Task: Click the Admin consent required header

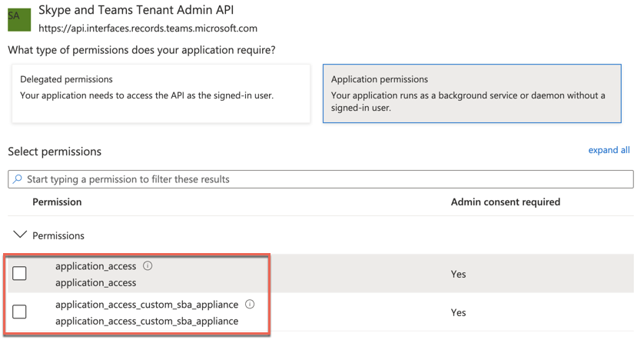Action: click(506, 202)
